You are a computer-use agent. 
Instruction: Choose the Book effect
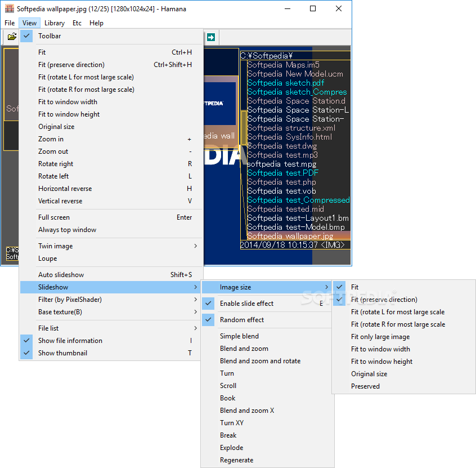click(x=267, y=398)
